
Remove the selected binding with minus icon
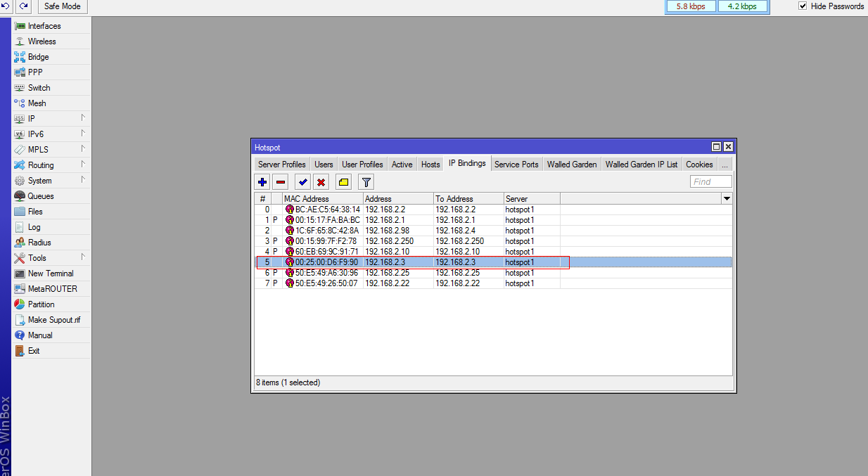point(281,182)
